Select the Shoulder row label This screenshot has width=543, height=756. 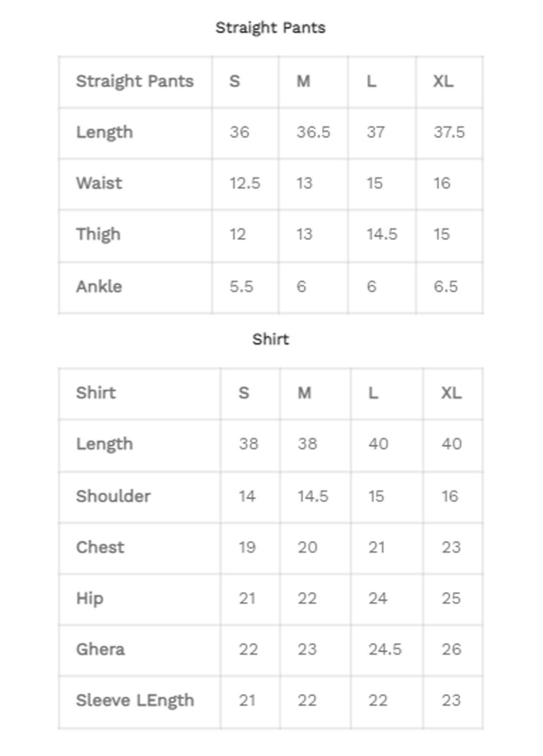click(x=113, y=496)
